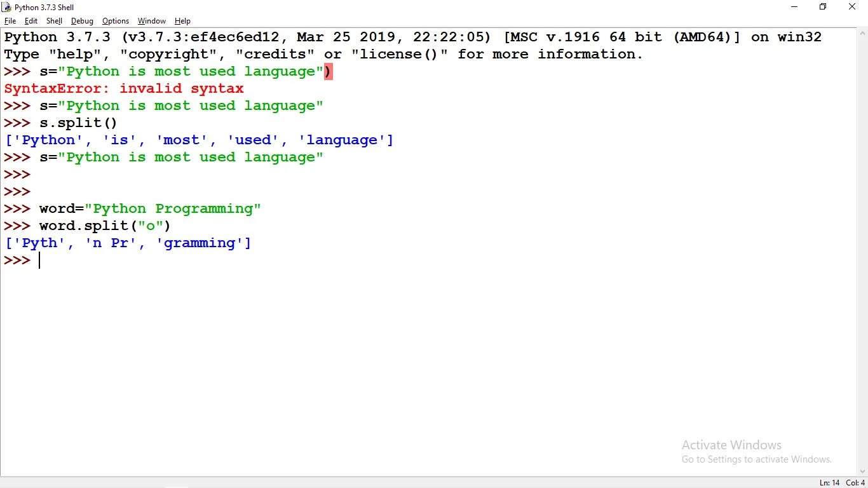Click the Col: 4 status bar entry

click(x=855, y=483)
